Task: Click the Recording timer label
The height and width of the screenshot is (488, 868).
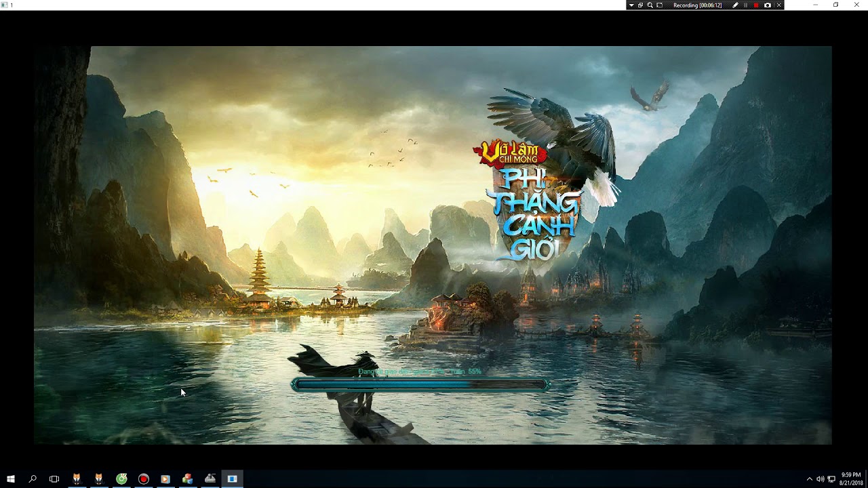Action: click(697, 5)
